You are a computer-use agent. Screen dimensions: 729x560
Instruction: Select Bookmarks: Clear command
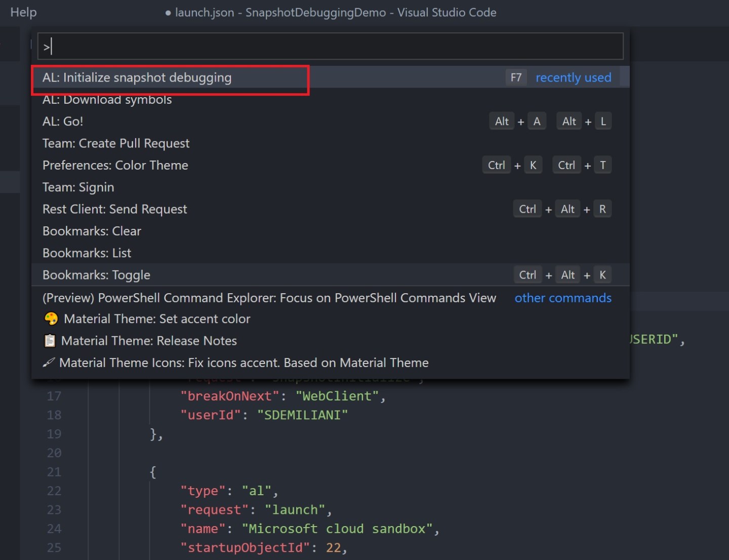click(331, 231)
